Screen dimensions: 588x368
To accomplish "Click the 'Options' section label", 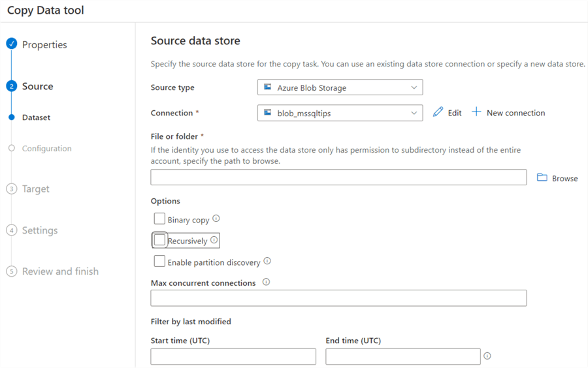I will pyautogui.click(x=165, y=201).
